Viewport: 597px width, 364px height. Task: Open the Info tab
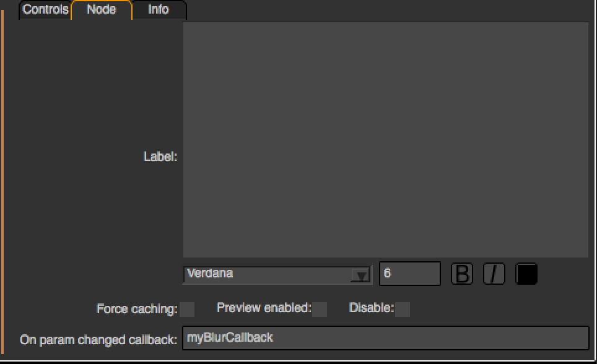point(159,10)
